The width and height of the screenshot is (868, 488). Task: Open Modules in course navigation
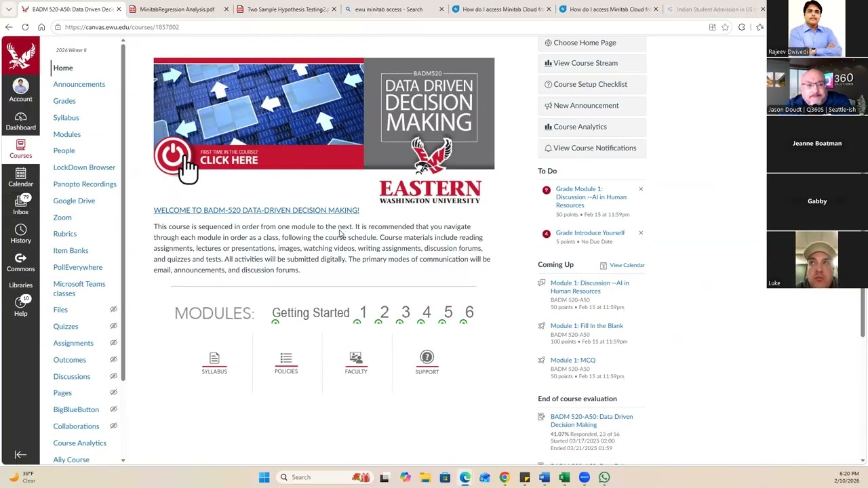(67, 134)
